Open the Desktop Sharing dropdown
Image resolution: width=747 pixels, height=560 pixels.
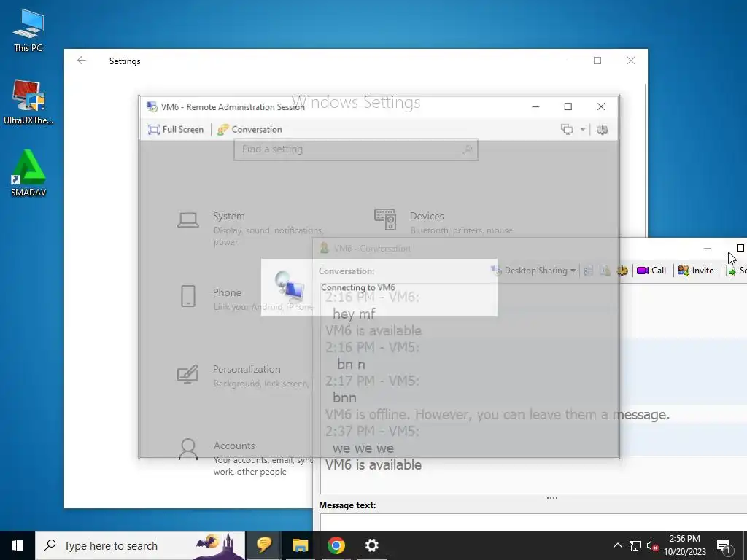(533, 271)
